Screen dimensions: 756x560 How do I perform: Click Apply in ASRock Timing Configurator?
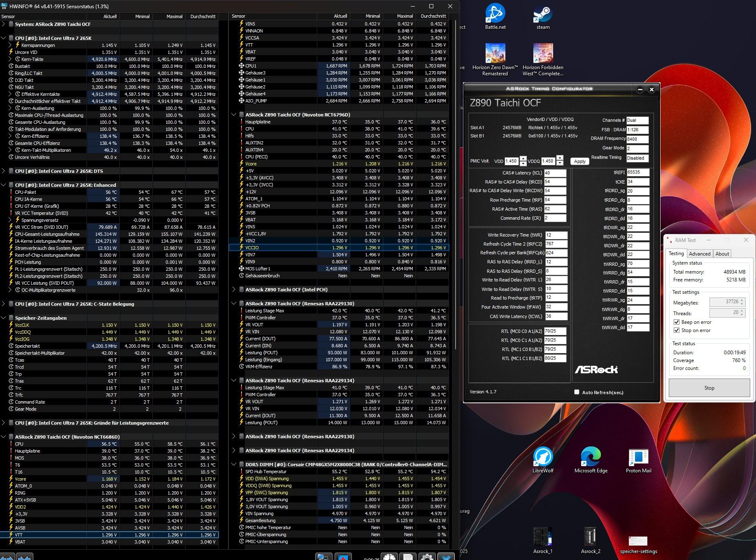[x=579, y=161]
